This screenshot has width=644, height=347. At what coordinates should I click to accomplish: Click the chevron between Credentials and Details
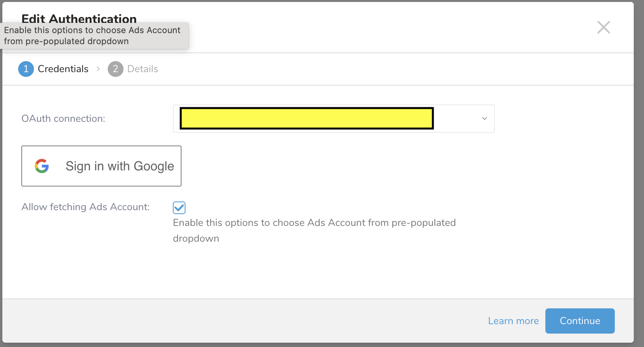98,69
